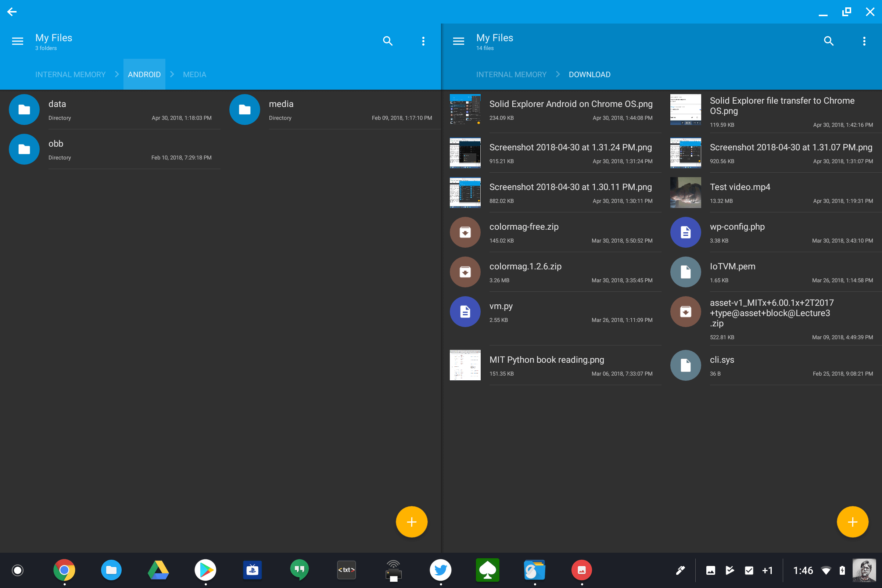The image size is (882, 588).
Task: Select the ANDROID breadcrumb tab
Action: click(144, 74)
